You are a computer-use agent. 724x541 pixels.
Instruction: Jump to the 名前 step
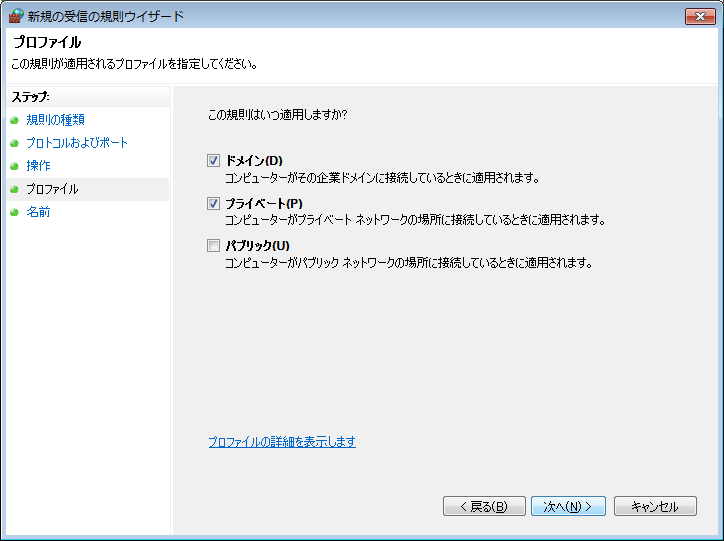(x=38, y=212)
